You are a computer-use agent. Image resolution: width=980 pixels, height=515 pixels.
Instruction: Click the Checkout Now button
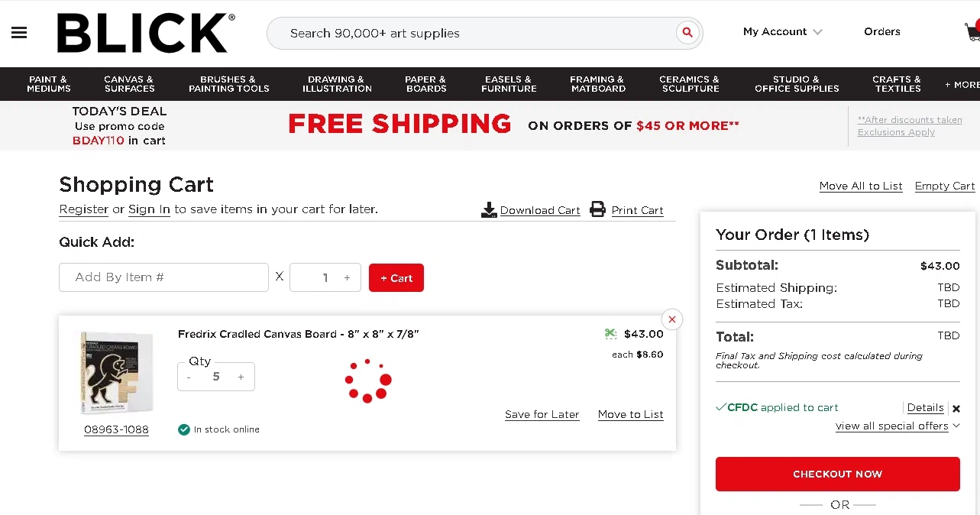click(837, 474)
